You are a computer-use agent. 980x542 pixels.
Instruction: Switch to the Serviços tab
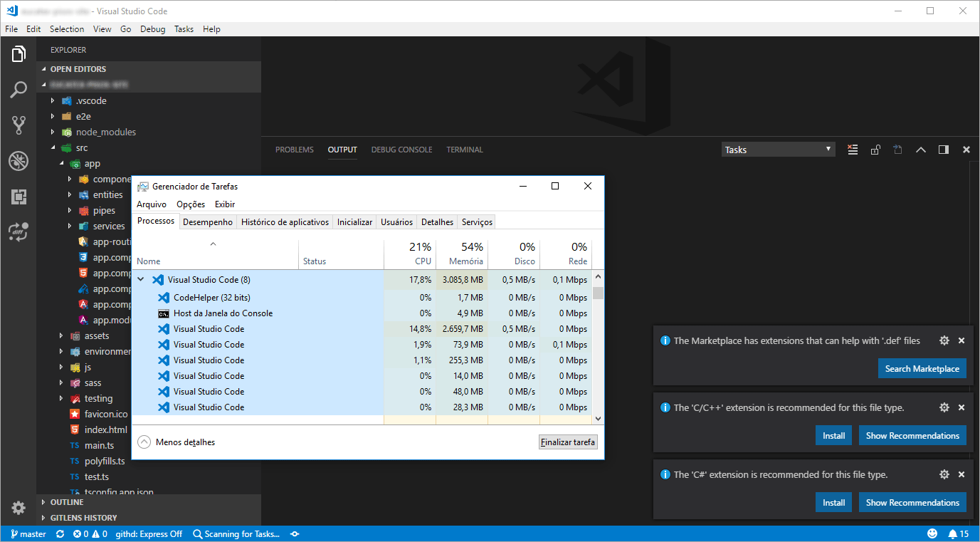click(x=477, y=222)
